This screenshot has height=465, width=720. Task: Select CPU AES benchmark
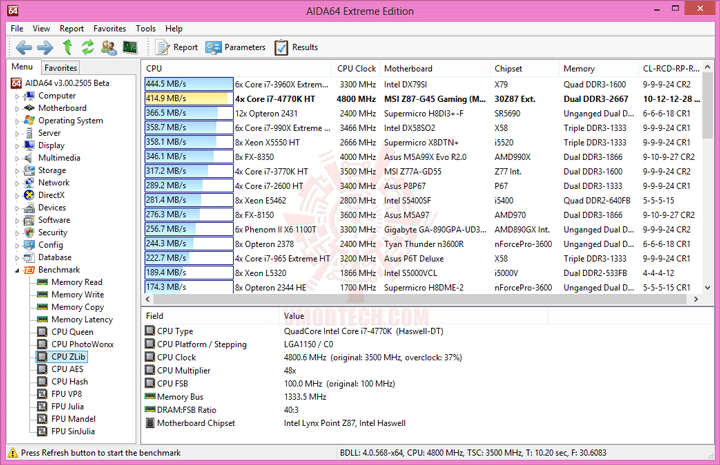click(x=67, y=369)
